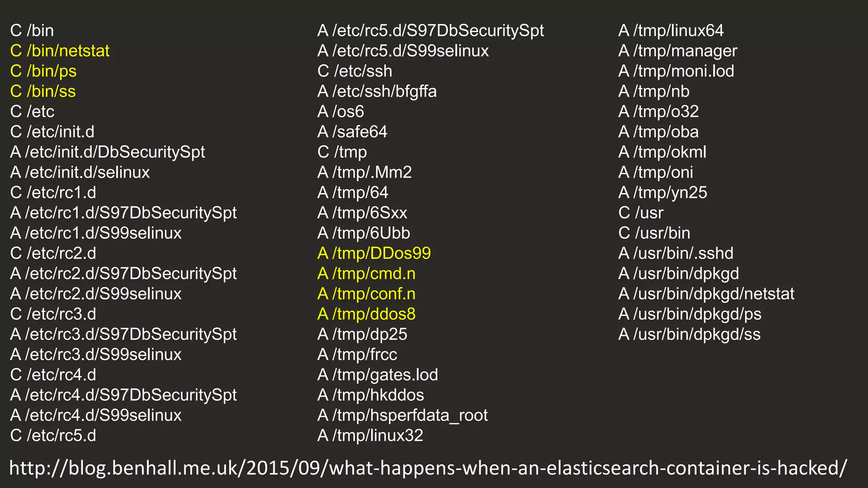Click the yellow "A /tmp/DDos99" line
The height and width of the screenshot is (488, 868).
(x=374, y=253)
